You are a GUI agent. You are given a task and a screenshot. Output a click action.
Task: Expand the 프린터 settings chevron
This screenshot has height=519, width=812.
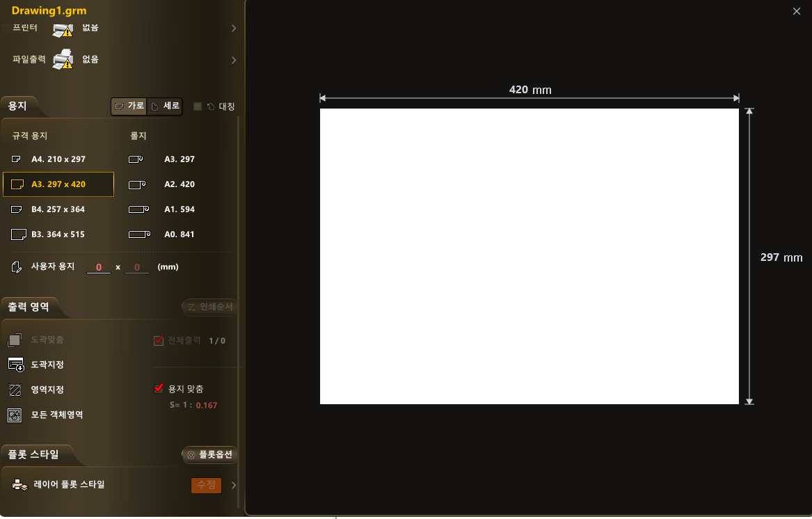point(234,28)
